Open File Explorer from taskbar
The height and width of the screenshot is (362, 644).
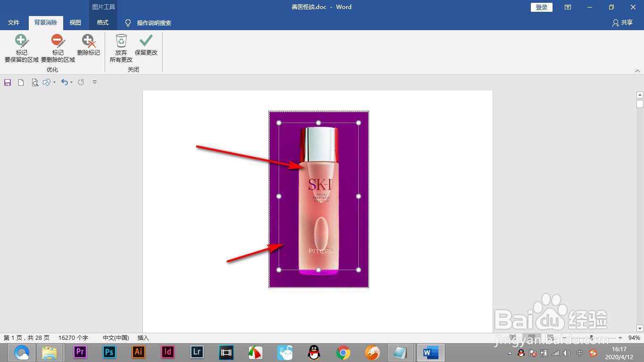(50, 353)
